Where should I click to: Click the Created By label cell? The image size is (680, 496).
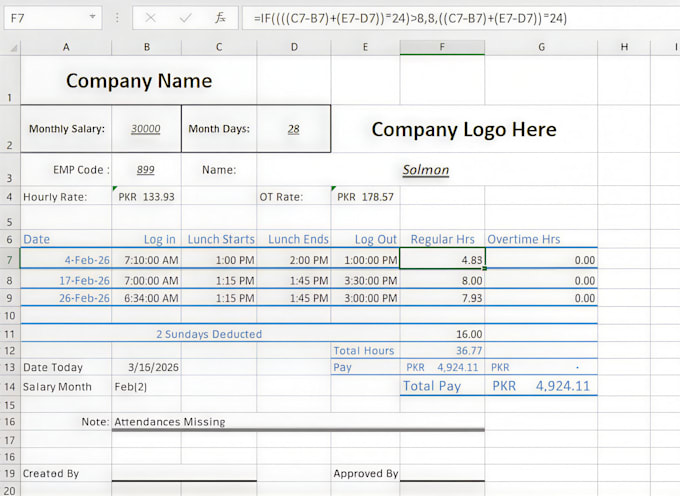coord(66,473)
